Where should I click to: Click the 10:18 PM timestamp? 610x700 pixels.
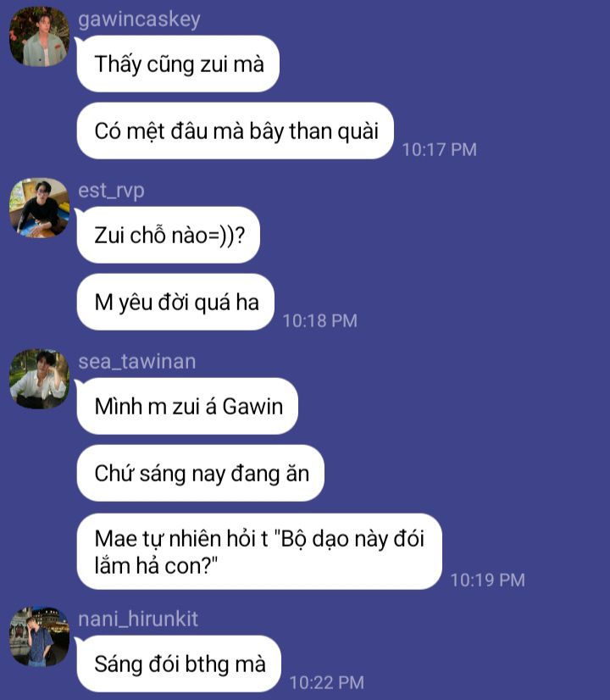[320, 320]
